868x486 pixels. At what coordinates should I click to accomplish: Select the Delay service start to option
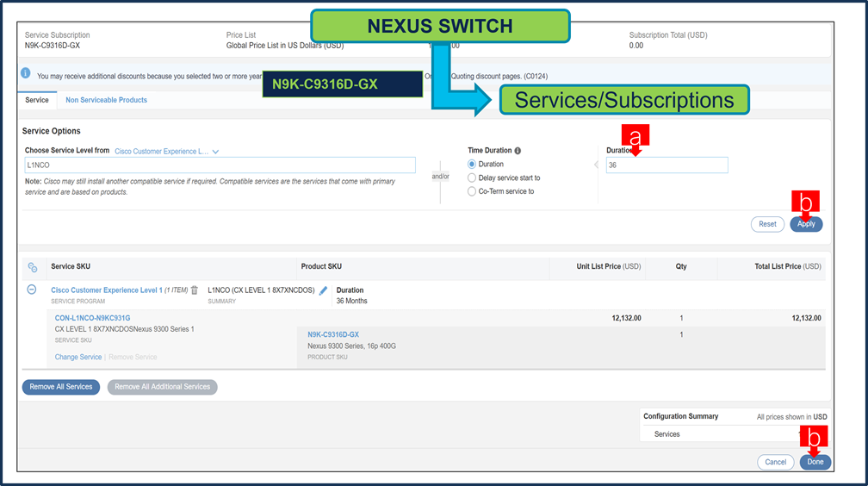[x=472, y=178]
